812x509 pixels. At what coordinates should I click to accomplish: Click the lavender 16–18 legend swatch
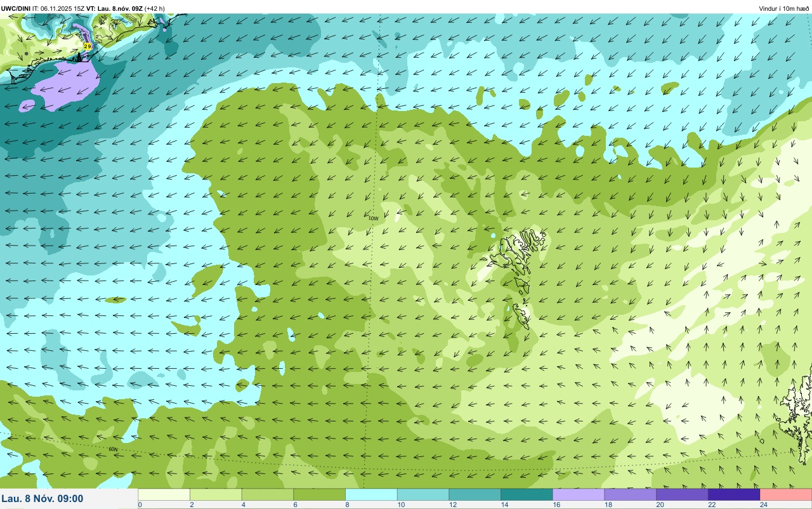(x=579, y=494)
